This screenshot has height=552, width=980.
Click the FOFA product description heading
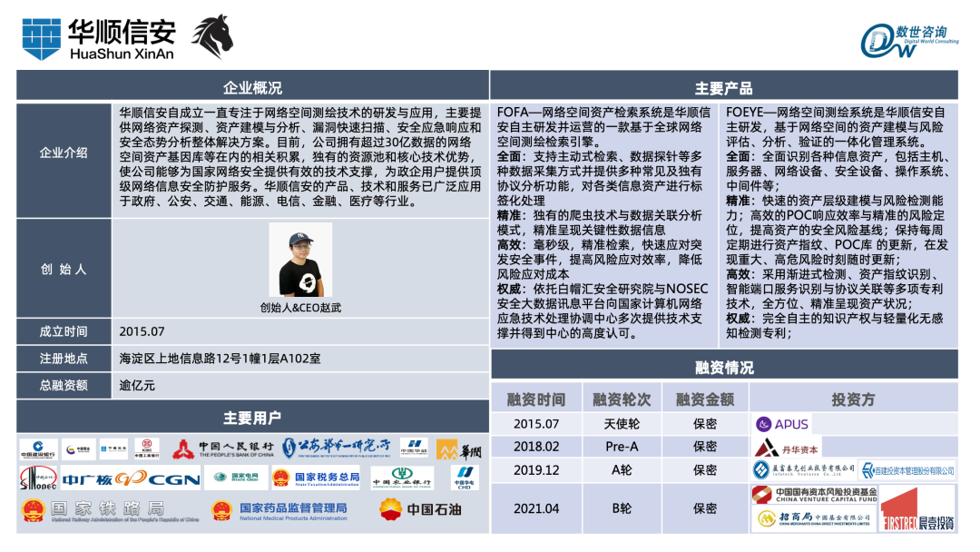pyautogui.click(x=603, y=127)
